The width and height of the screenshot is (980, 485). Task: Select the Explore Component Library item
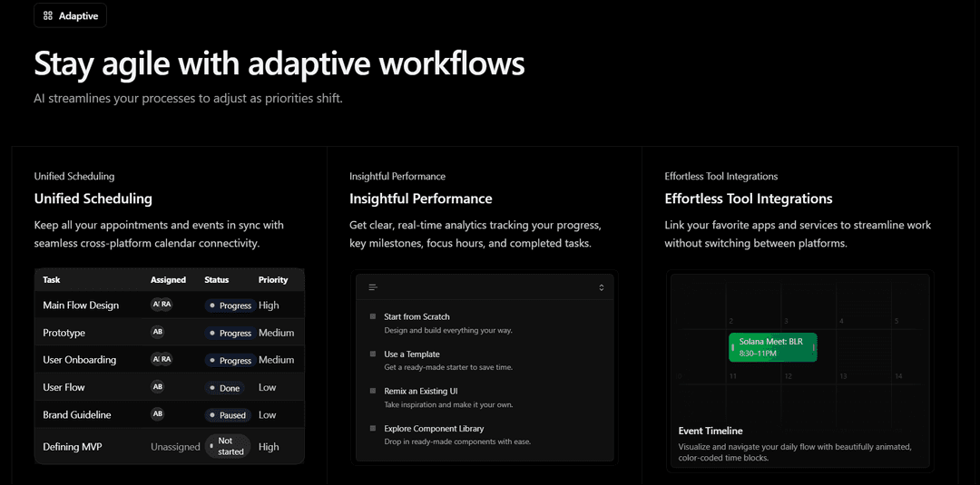(x=434, y=429)
